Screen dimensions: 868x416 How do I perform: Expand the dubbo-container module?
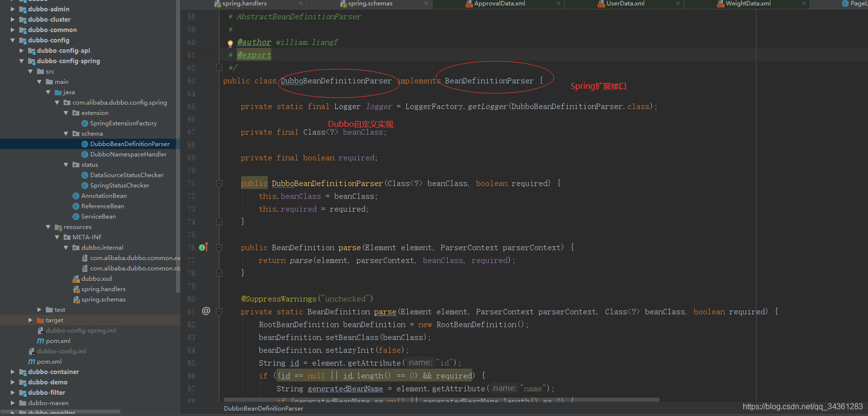tap(13, 372)
